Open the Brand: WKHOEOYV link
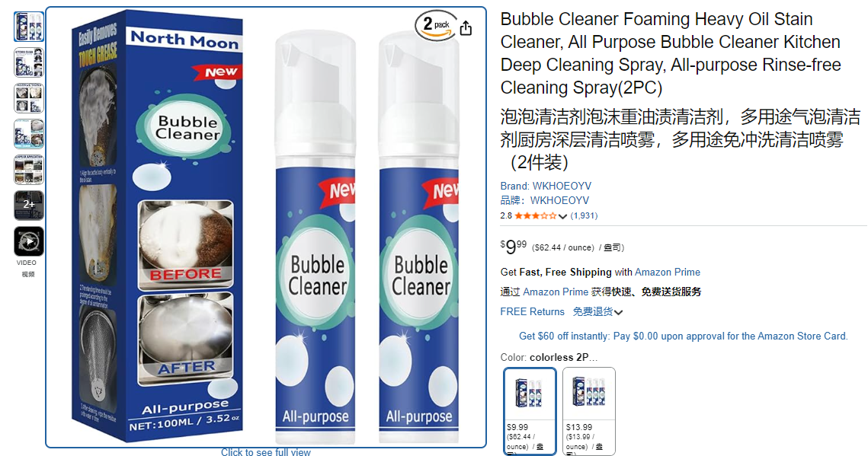Image resolution: width=868 pixels, height=456 pixels. [x=546, y=186]
